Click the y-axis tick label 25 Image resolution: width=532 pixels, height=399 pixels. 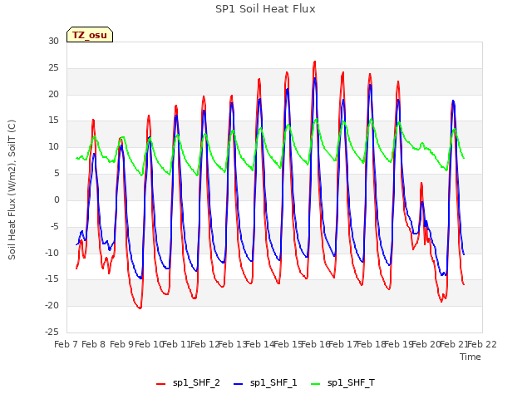tap(53, 68)
